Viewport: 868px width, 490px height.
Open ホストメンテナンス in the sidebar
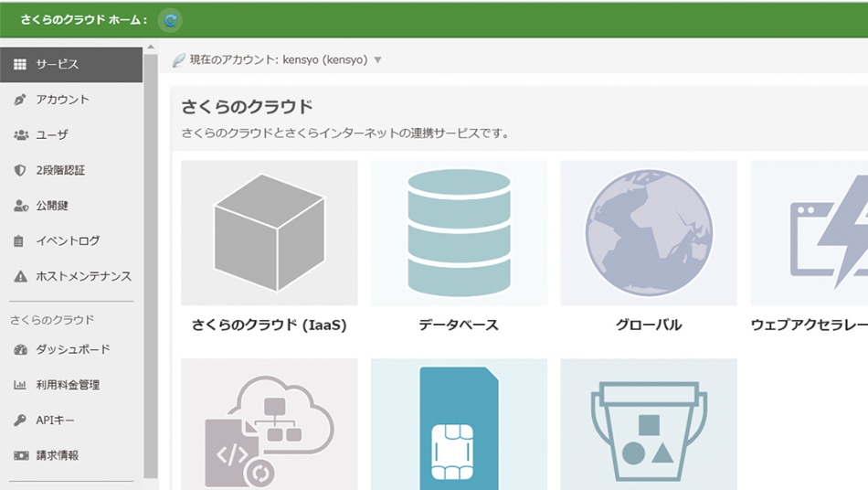coord(71,276)
